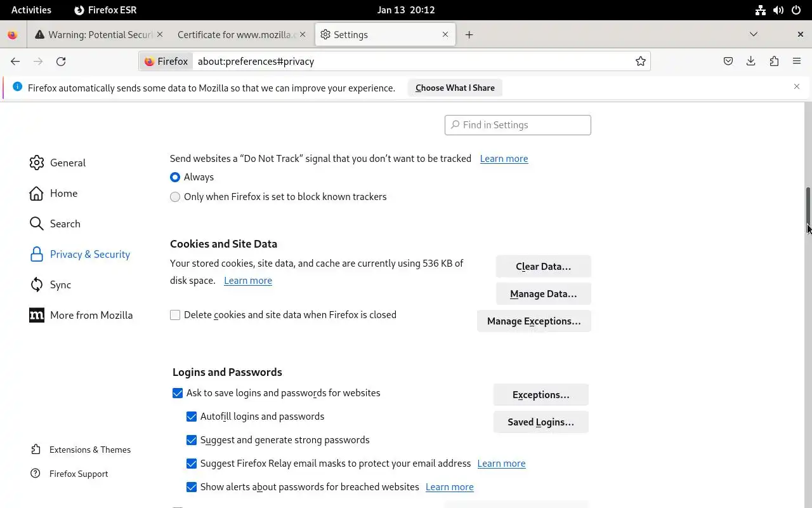Select Only when blocking known trackers option
Screen dimensions: 812x508
(x=175, y=197)
